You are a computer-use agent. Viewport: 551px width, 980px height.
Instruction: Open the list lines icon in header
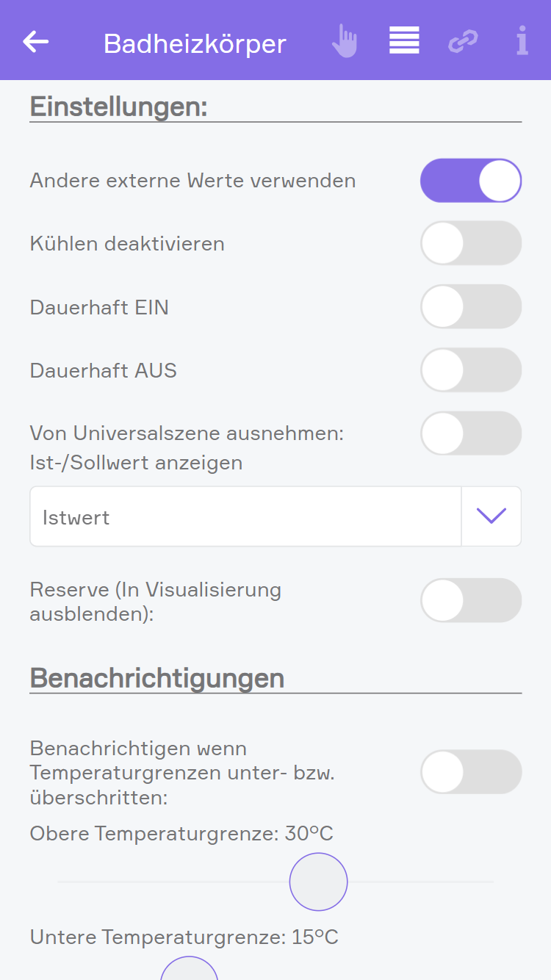coord(404,40)
